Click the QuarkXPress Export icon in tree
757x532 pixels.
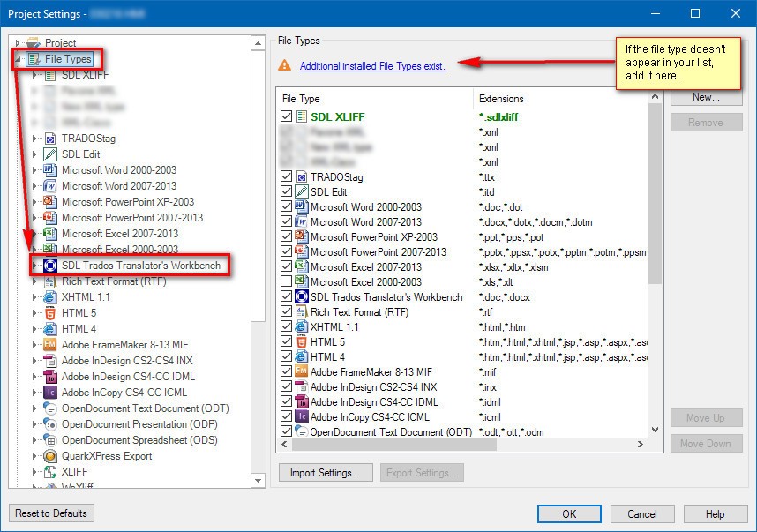click(x=49, y=456)
